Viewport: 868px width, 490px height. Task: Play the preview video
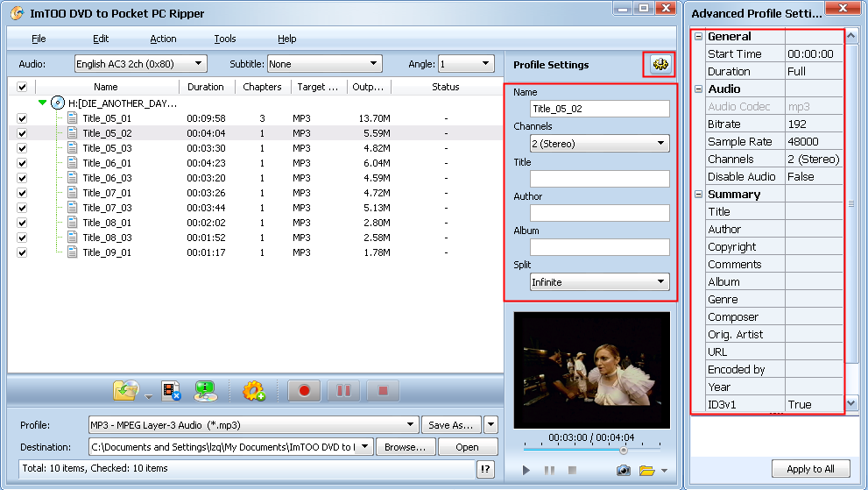(526, 470)
